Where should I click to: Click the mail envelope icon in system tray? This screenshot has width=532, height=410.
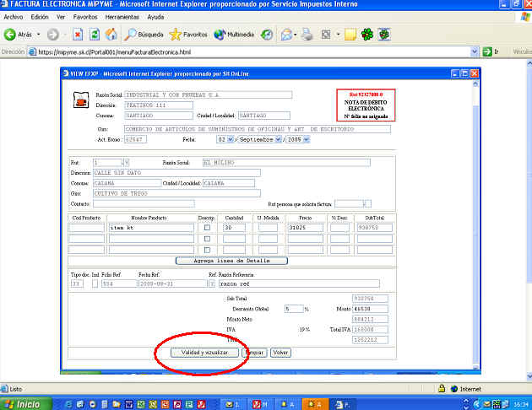(487, 404)
